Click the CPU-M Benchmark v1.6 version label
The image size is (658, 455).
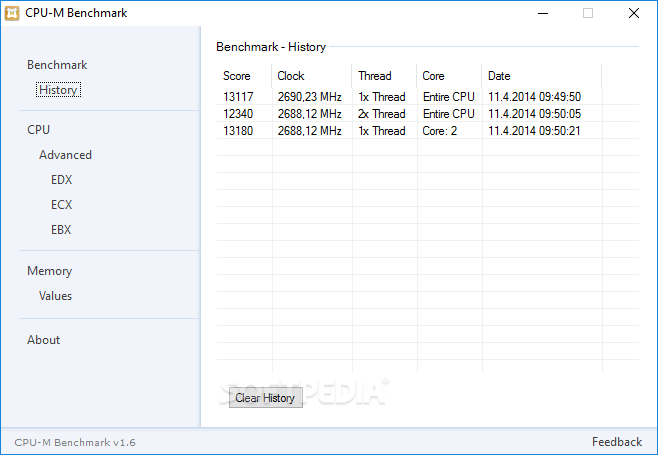[75, 442]
